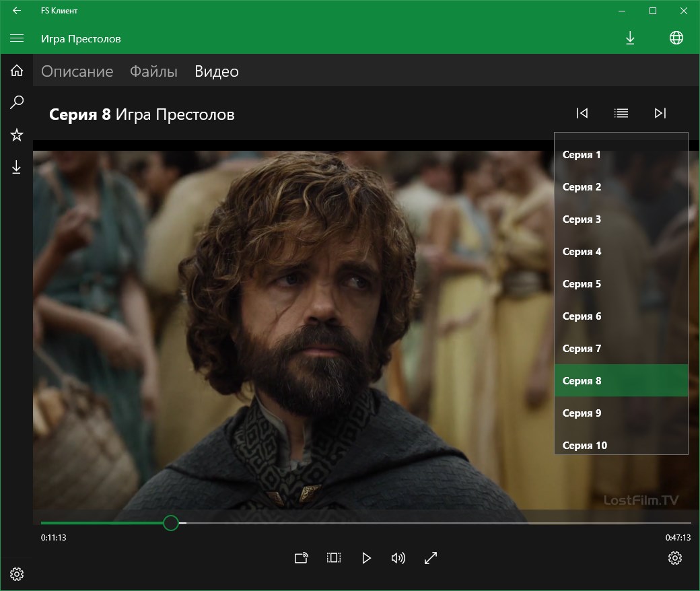Skip to next episode

[660, 113]
